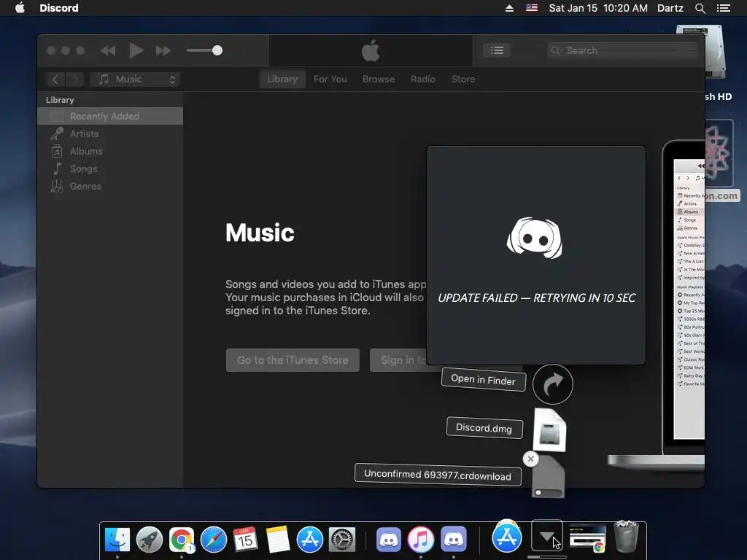Switch to the Browse tab

(379, 79)
